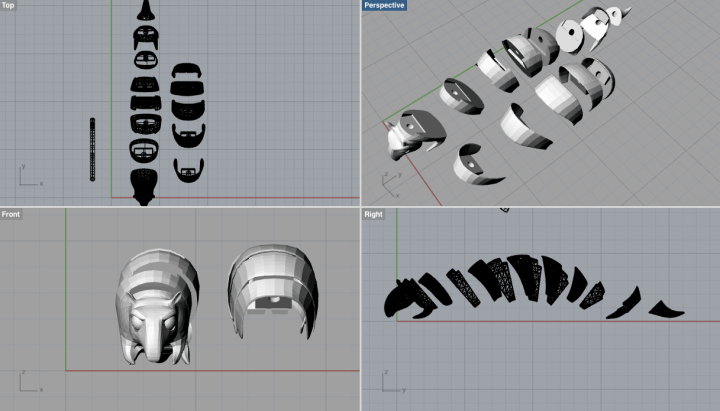
Task: Click the world axis icon in Top viewport
Action: click(26, 178)
